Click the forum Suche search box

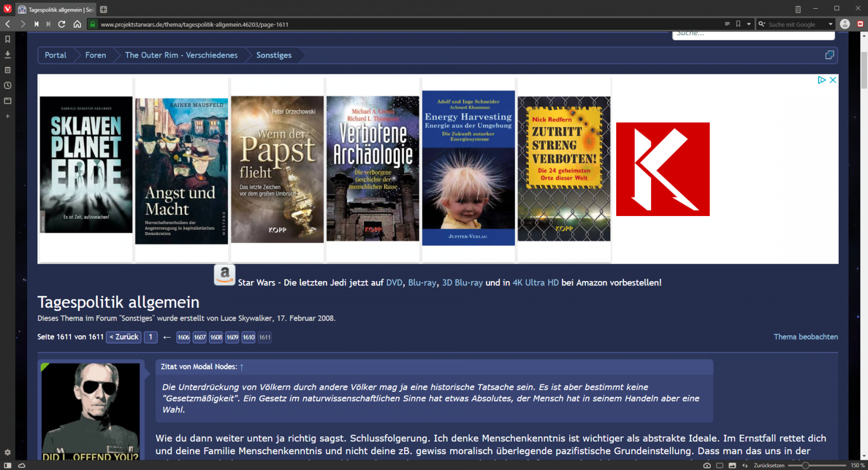753,34
